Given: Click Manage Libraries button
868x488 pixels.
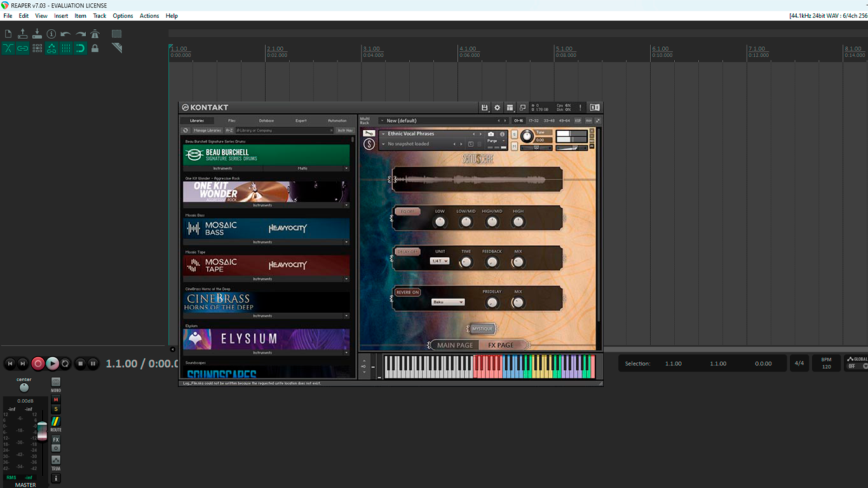Looking at the screenshot, I should pos(207,130).
